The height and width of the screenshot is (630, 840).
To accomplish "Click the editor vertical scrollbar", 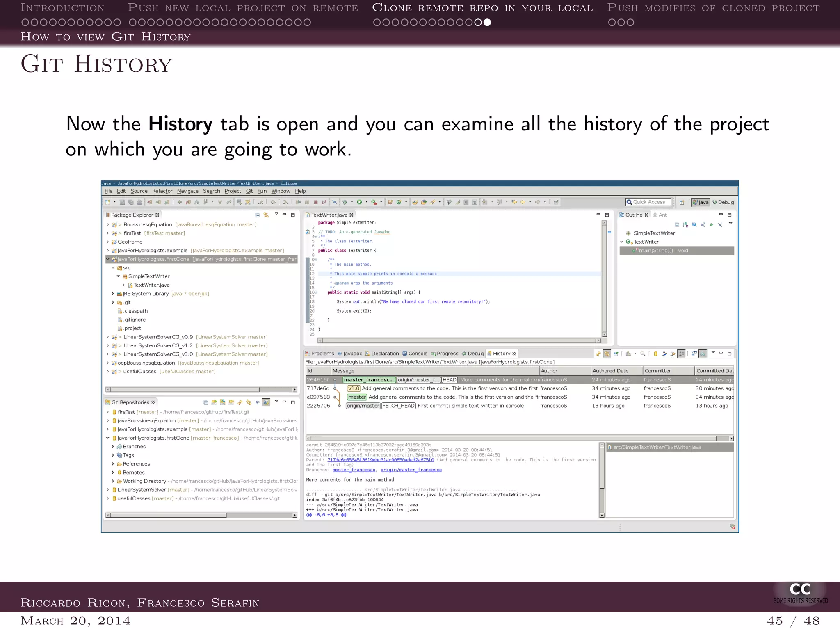I will pos(604,278).
